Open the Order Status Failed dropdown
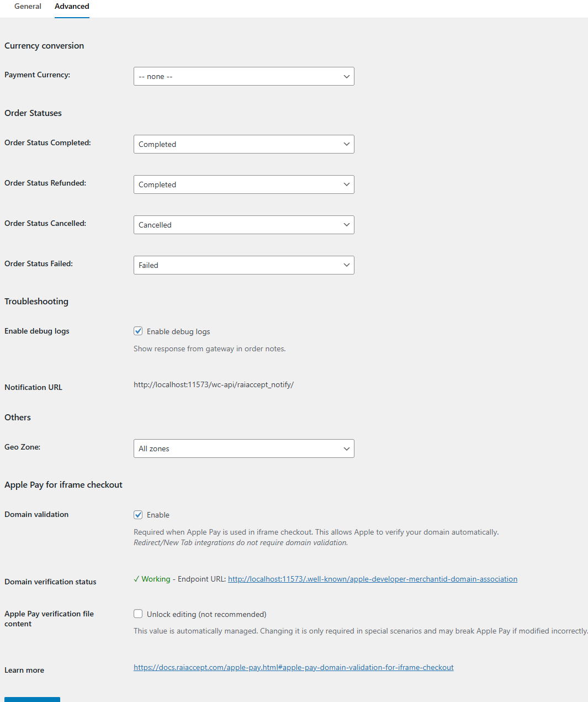The width and height of the screenshot is (588, 702). [x=243, y=265]
